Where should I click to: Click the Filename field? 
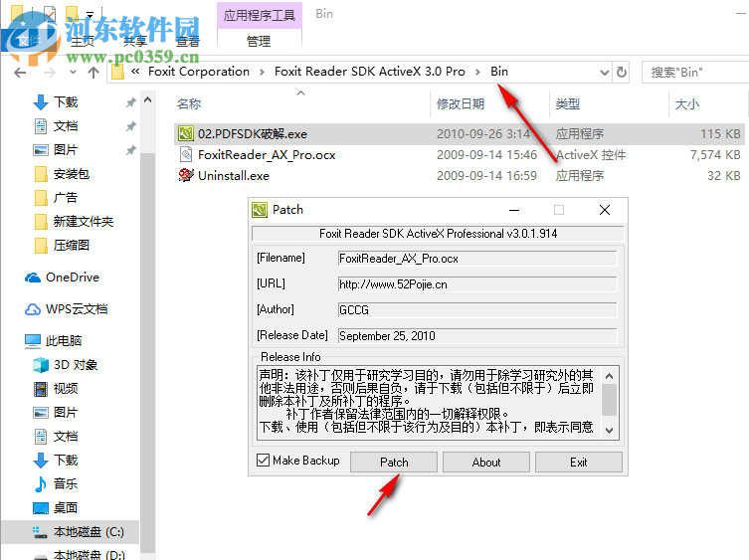coord(477,259)
